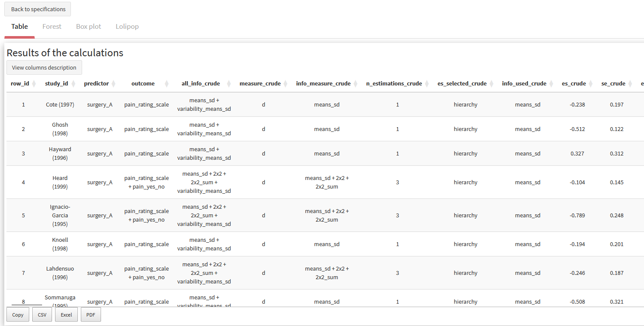Click Back to specifications button
This screenshot has height=326, width=644.
pos(38,9)
